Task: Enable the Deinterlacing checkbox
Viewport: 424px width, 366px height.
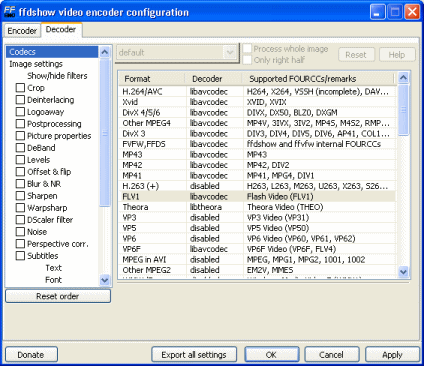Action: [x=20, y=100]
